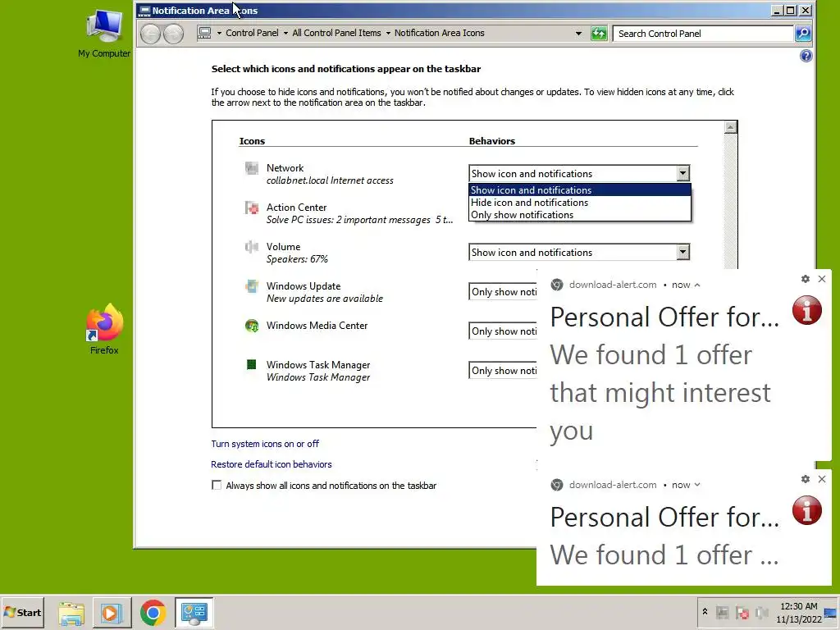Open Windows Media Player from taskbar
Image resolution: width=840 pixels, height=630 pixels.
[x=112, y=613]
